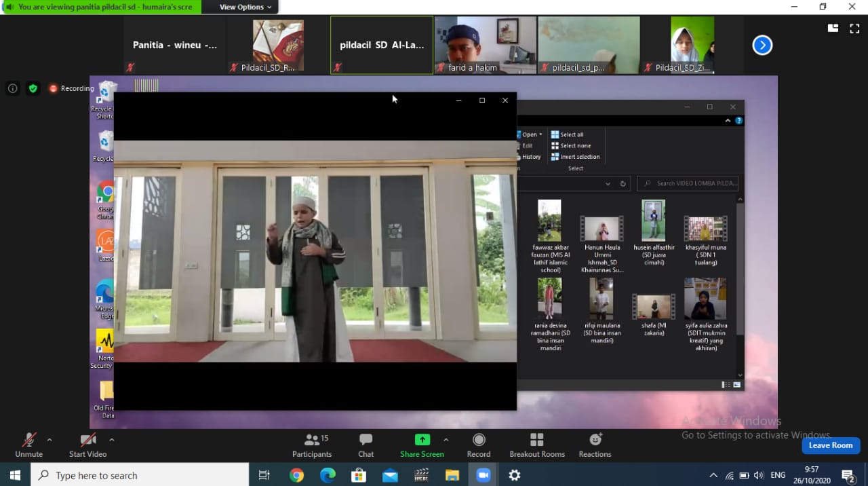Click Edit in File Explorer ribbon
Viewport: 868px width, 486px height.
coord(526,145)
